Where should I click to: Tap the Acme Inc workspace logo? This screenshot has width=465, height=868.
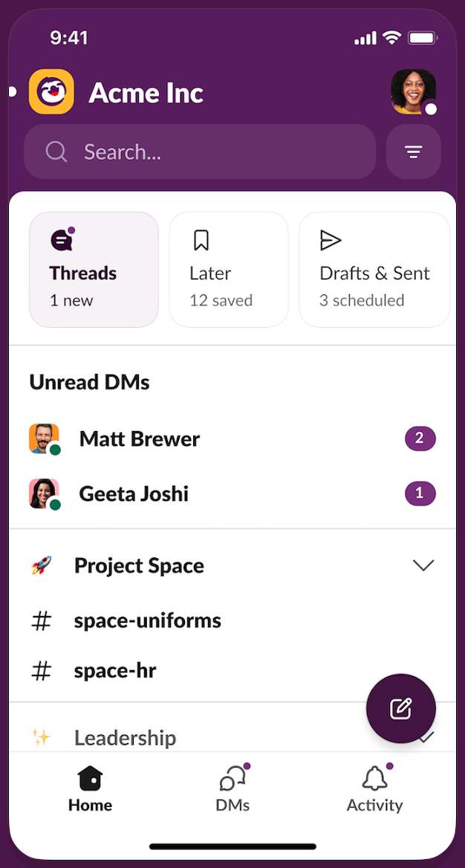pos(51,91)
